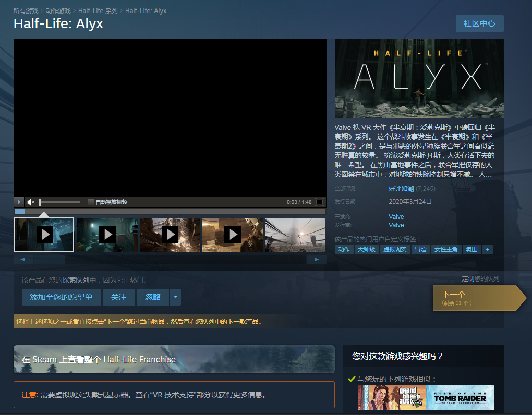Click 添加至您的愿望单 button
The image size is (532, 415).
click(x=62, y=297)
